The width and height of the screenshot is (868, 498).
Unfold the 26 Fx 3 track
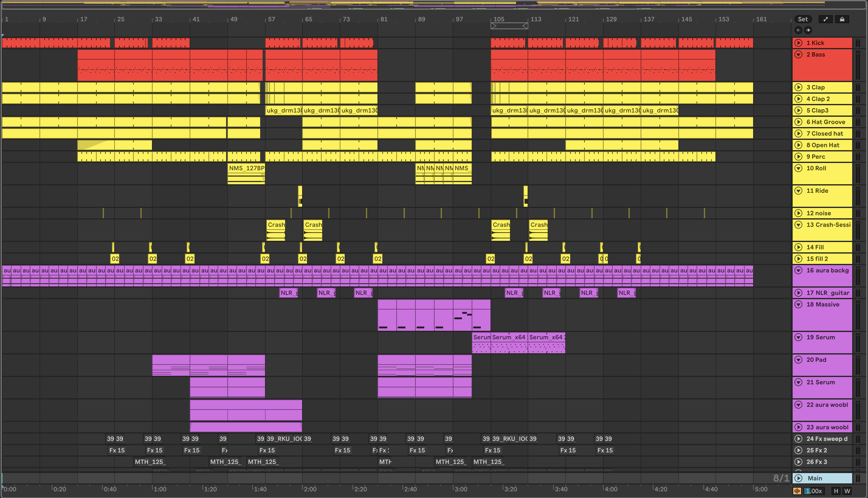point(799,462)
